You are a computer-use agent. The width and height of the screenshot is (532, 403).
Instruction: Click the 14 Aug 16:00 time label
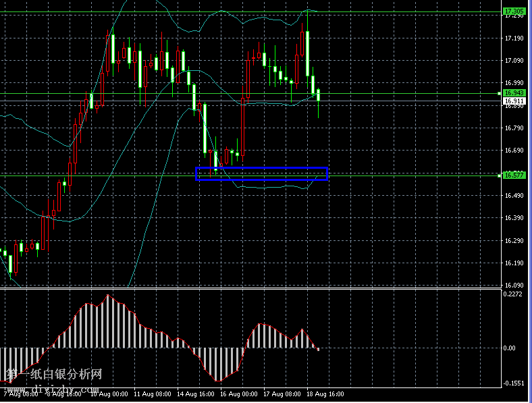pyautogui.click(x=196, y=394)
